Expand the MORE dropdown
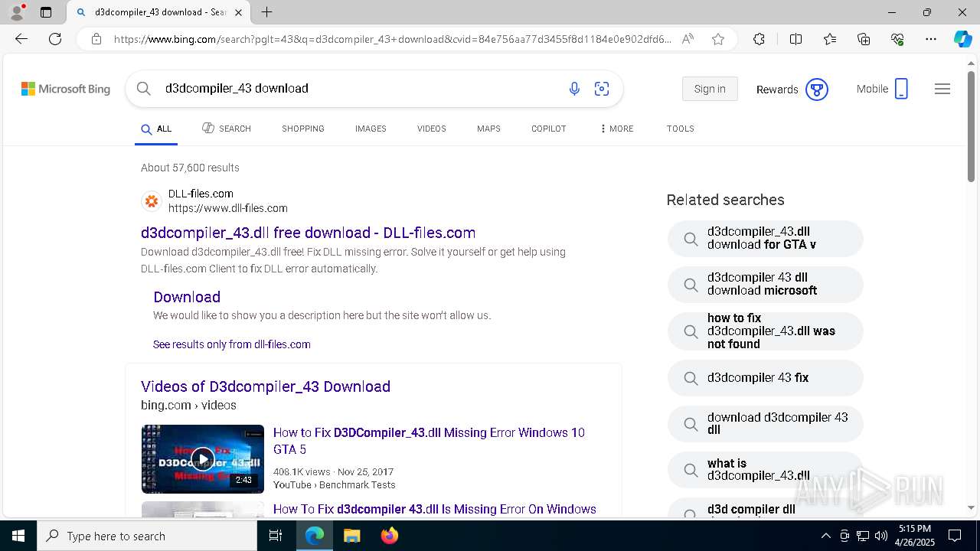Screen dimensions: 980x551 pyautogui.click(x=617, y=129)
